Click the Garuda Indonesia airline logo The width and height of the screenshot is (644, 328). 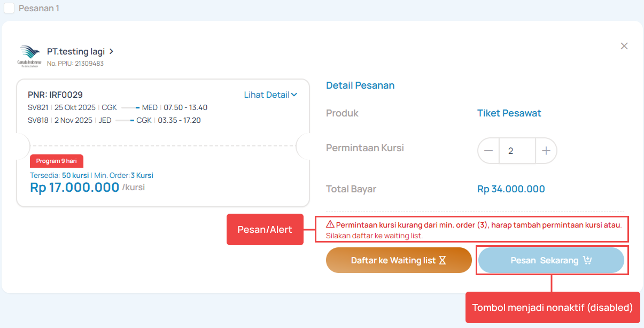tap(29, 56)
